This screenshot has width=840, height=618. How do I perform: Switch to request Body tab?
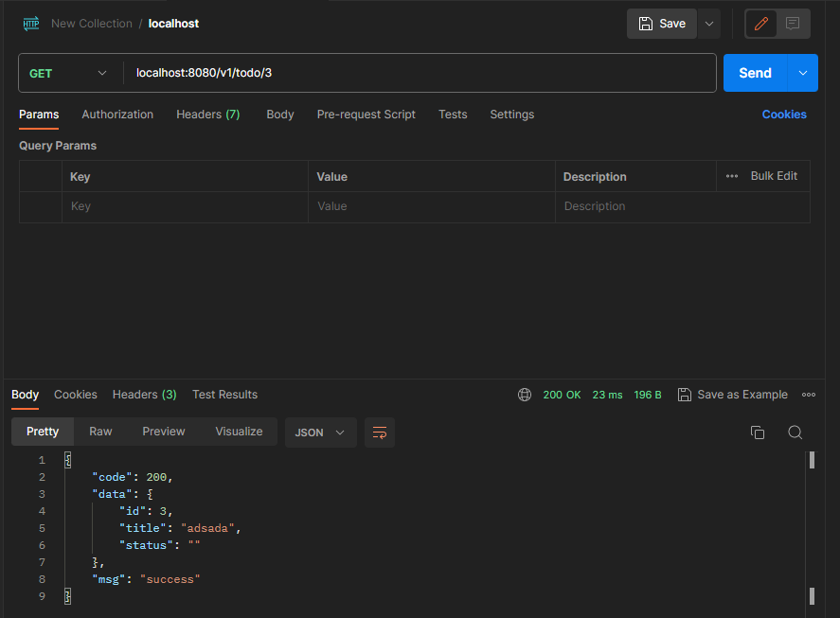coord(280,115)
